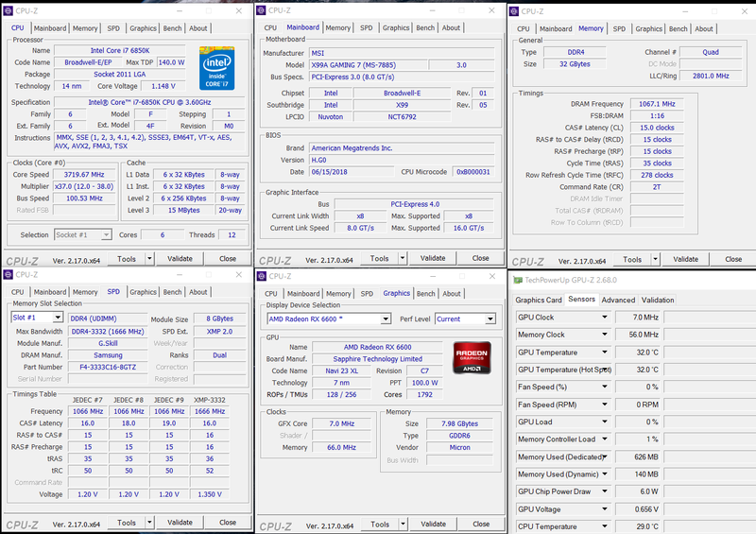756x534 pixels.
Task: Click the CPU-Z title icon in Memory window
Action: 514,11
